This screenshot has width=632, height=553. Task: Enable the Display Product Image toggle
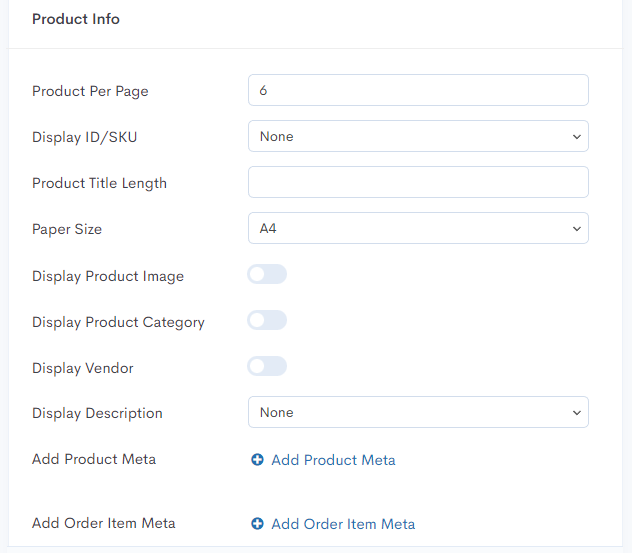click(267, 274)
